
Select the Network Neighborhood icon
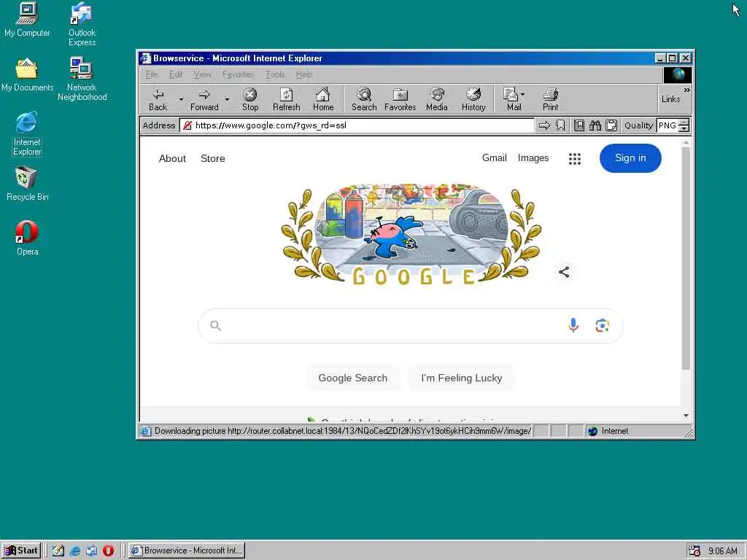[82, 79]
